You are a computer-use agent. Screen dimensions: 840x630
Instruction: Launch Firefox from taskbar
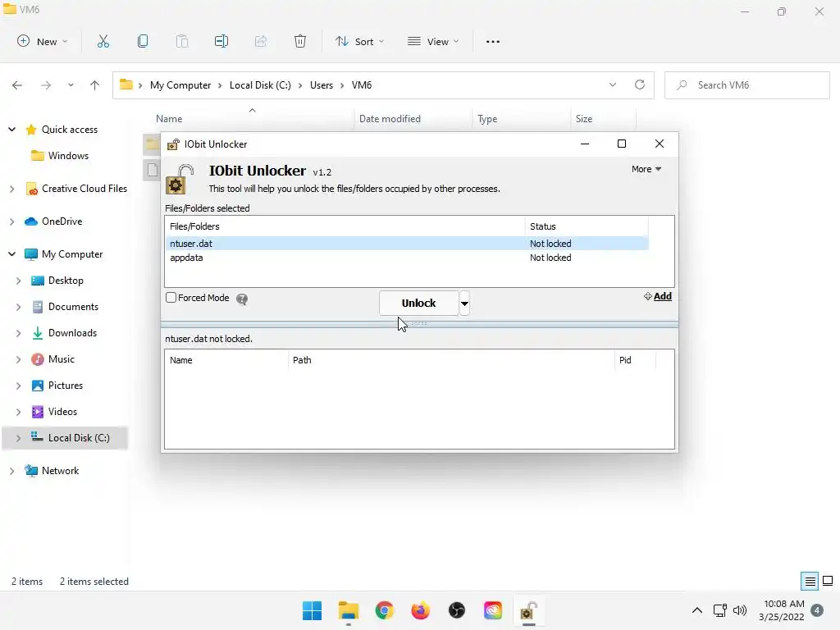coord(421,610)
